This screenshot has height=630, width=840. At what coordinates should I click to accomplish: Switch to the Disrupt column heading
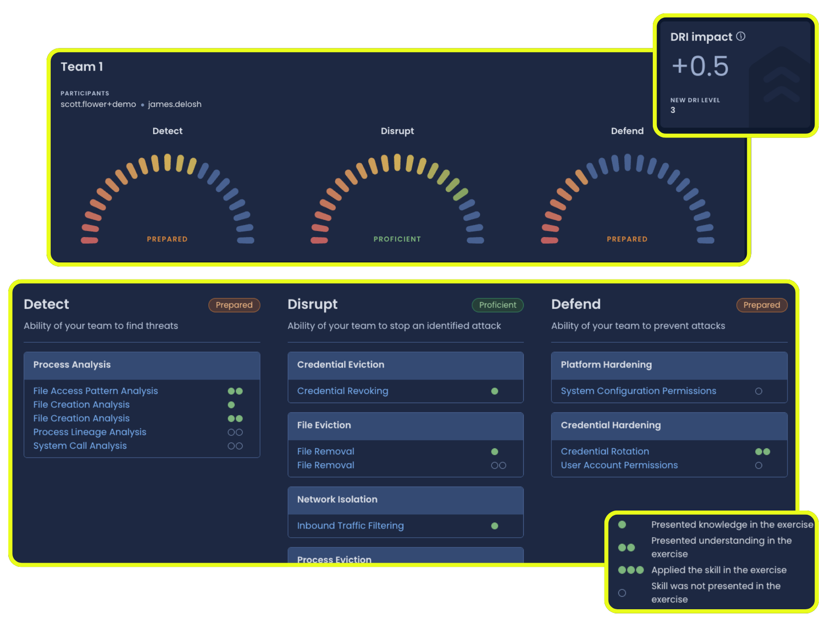(x=313, y=304)
